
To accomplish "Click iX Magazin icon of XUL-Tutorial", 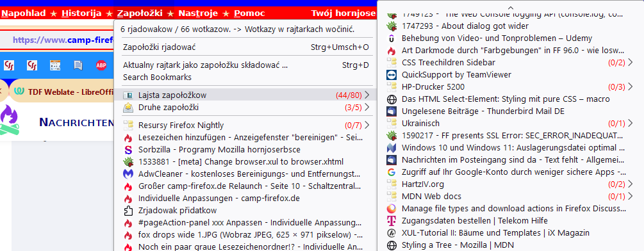I will pos(392,233).
